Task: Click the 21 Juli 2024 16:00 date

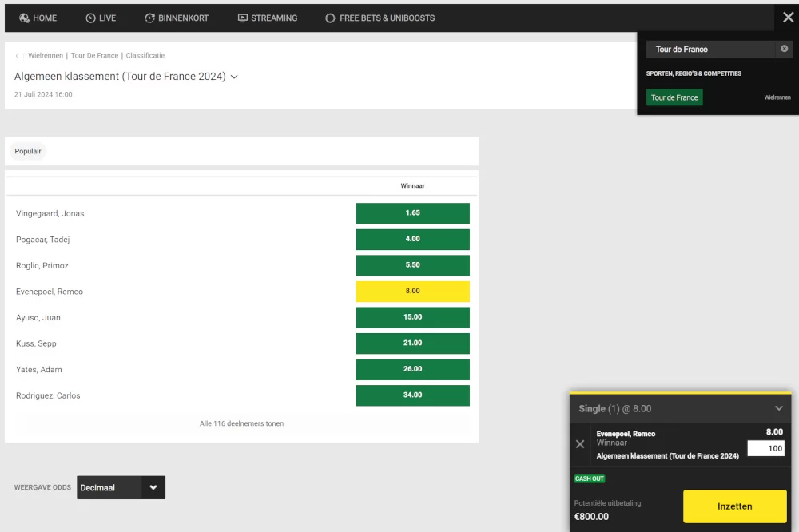Action: tap(43, 94)
